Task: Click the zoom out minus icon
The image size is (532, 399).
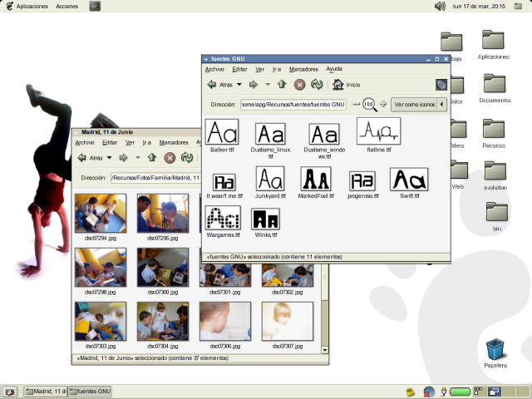Action: 357,104
